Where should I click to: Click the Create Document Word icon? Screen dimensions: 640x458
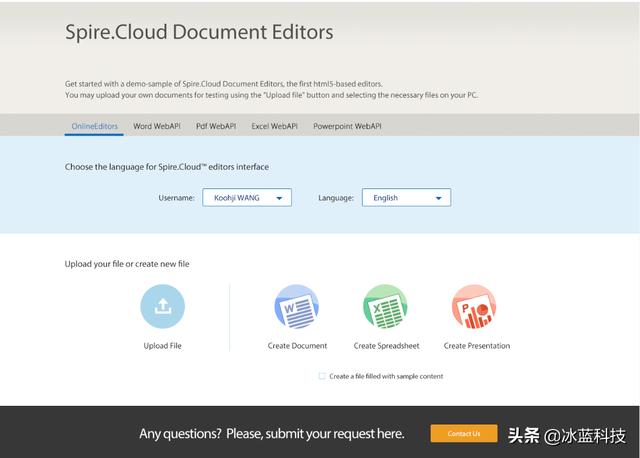point(297,306)
